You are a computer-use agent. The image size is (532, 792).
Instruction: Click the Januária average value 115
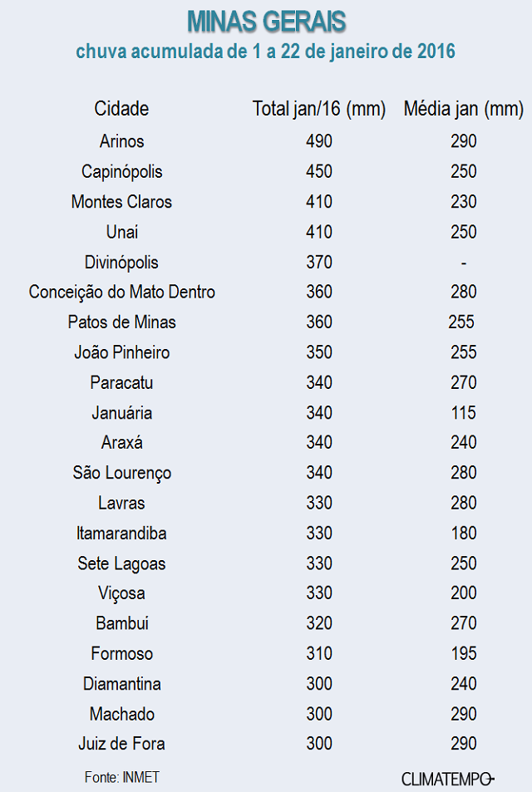coord(463,413)
